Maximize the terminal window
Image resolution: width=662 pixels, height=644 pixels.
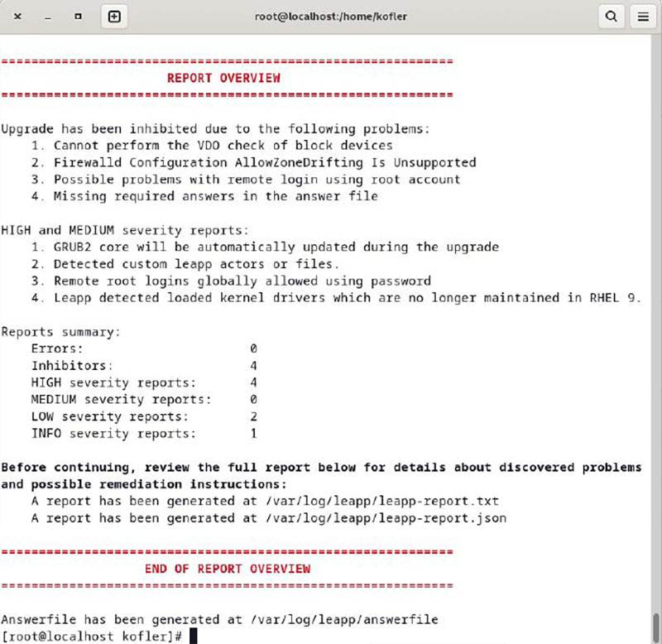(x=79, y=16)
